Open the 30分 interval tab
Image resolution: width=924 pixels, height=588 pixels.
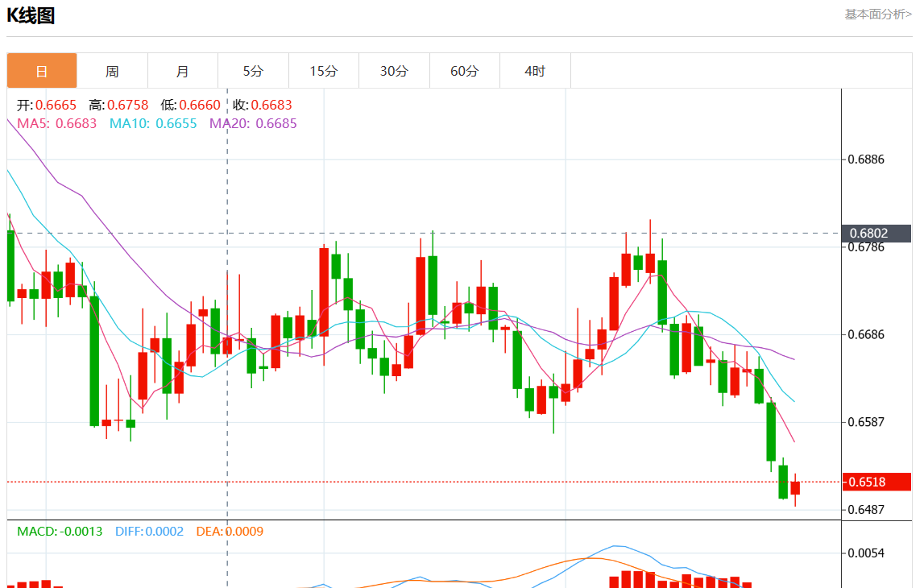click(x=394, y=71)
